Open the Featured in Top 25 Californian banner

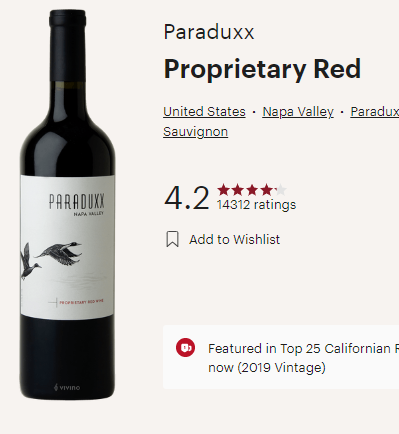point(281,357)
